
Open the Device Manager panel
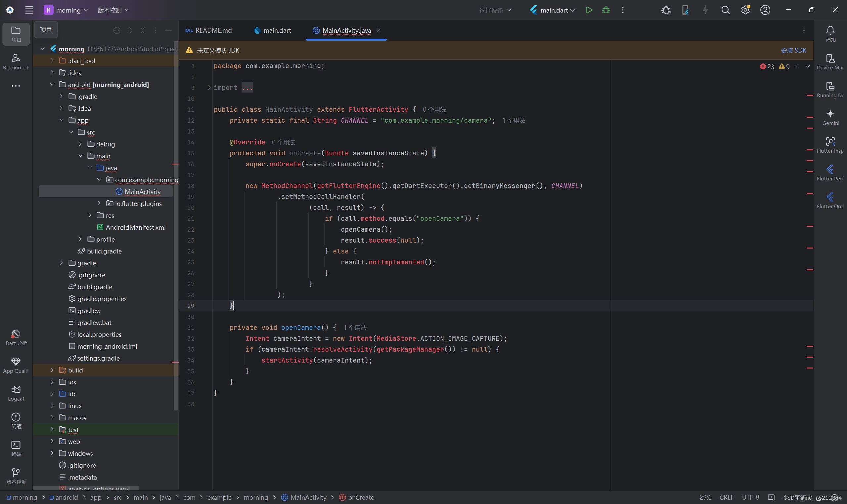click(x=830, y=61)
